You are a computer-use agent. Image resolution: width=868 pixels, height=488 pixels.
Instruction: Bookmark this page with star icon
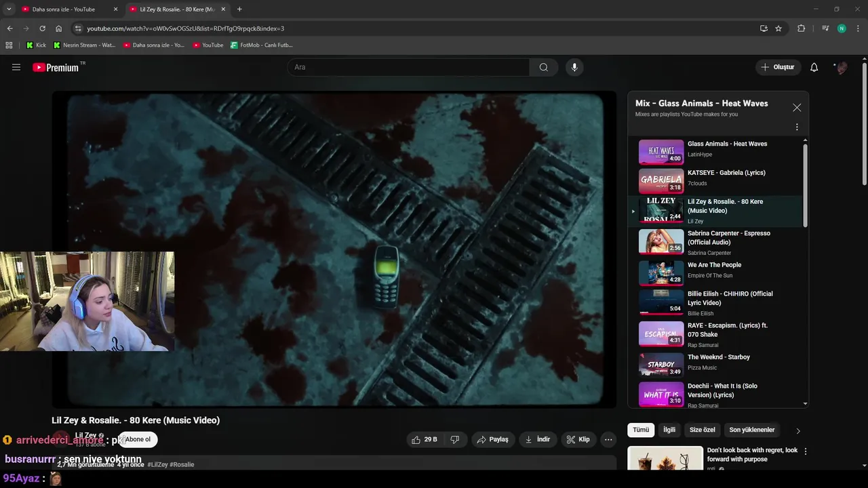tap(778, 28)
